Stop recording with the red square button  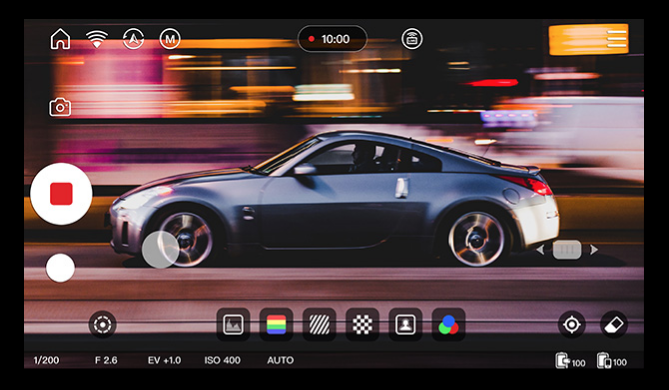pyautogui.click(x=61, y=194)
